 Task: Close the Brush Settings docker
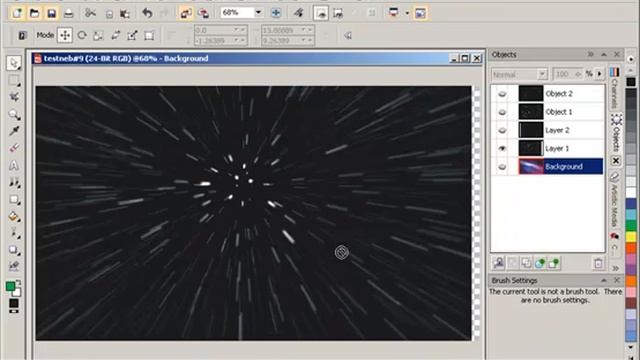point(617,280)
